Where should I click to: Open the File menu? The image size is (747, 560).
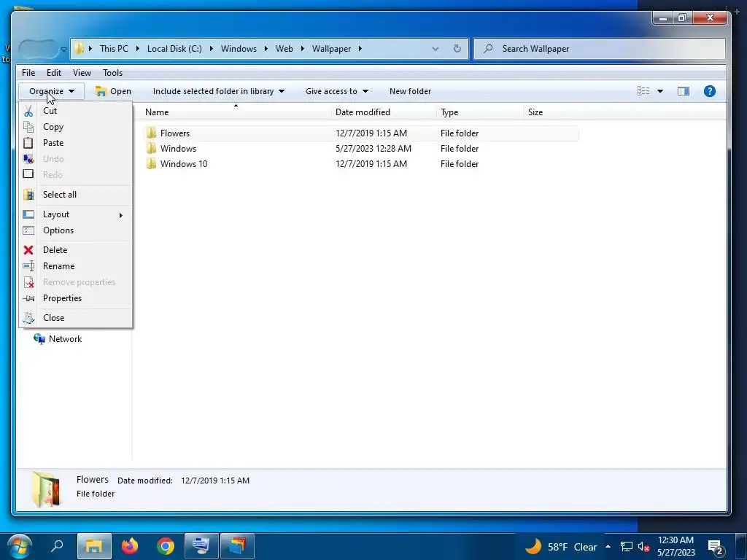click(28, 73)
